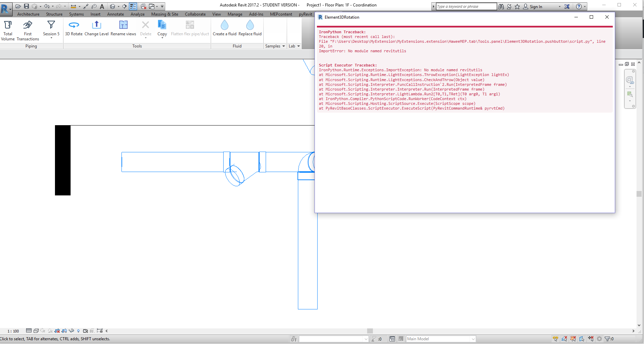
Task: Open the Default 3D View icon
Action: (x=112, y=6)
